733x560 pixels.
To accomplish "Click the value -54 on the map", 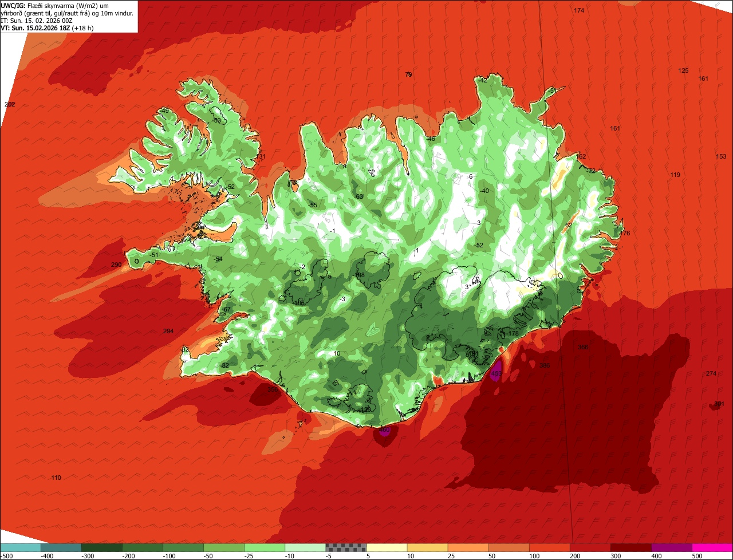I will pos(218,259).
